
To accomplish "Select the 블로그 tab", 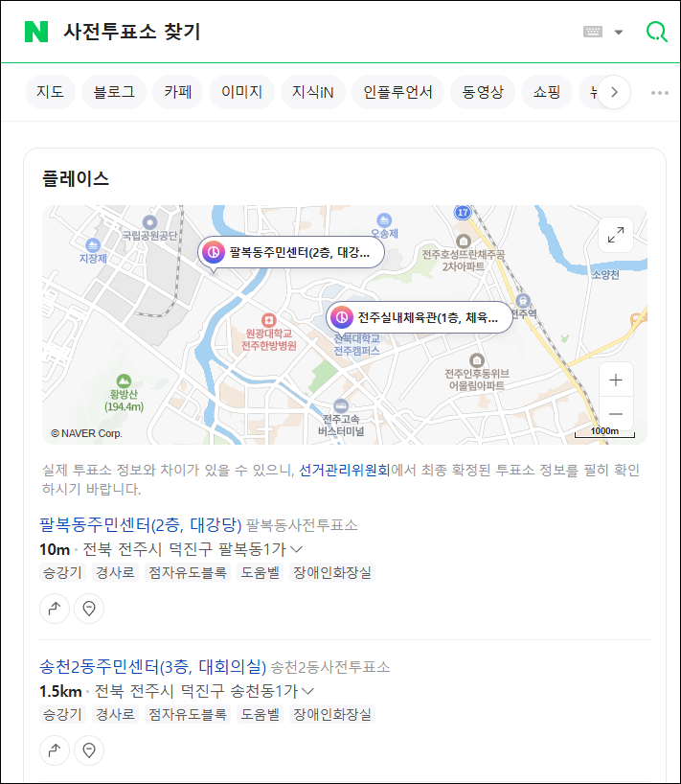I will (x=114, y=92).
